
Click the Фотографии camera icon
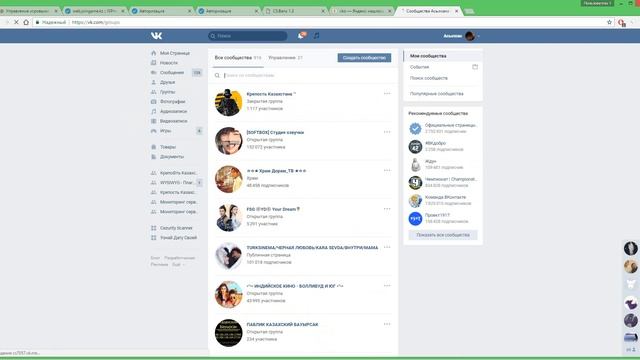153,102
